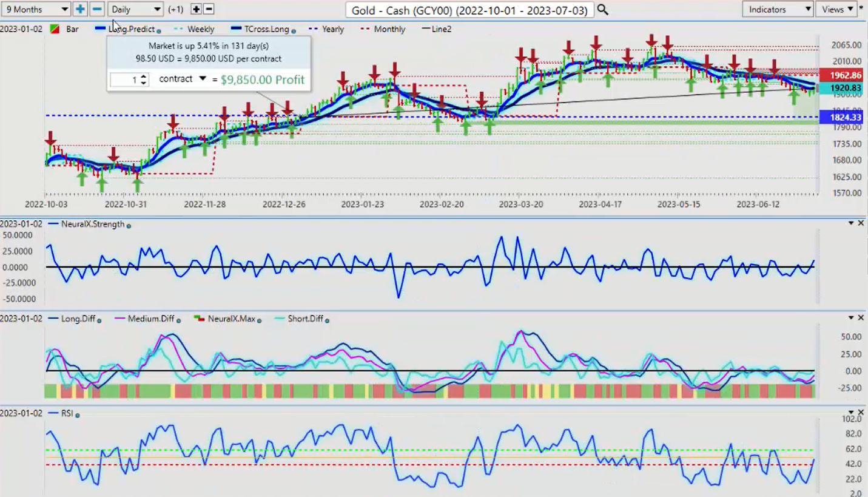Open Short.Diff settings dot
The image size is (868, 497).
[x=327, y=320]
